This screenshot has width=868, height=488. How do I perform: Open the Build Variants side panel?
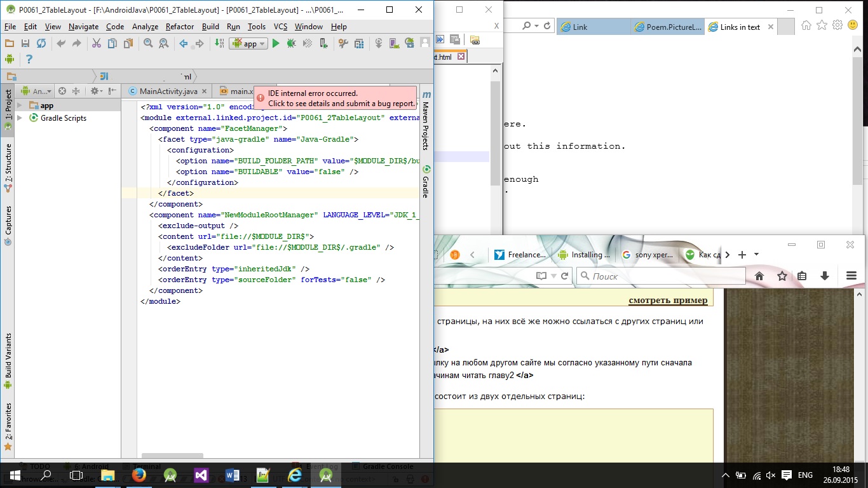pos(8,360)
